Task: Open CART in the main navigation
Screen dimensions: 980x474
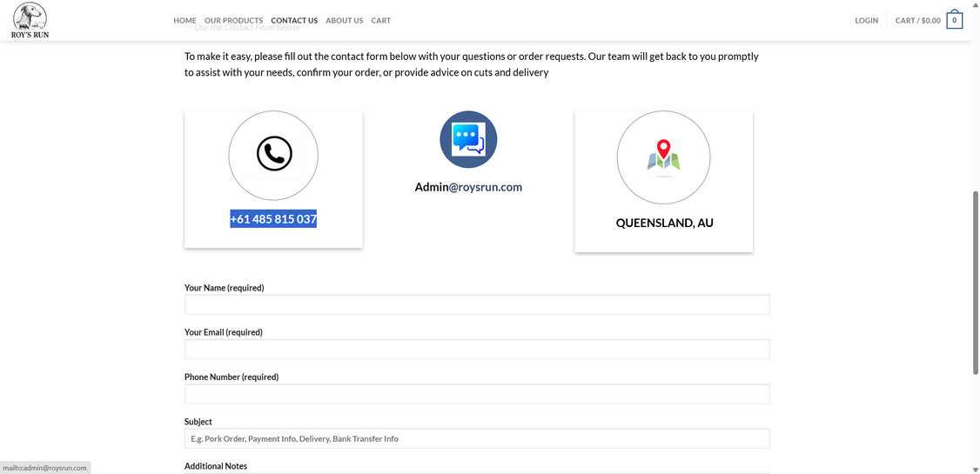Action: click(x=380, y=21)
